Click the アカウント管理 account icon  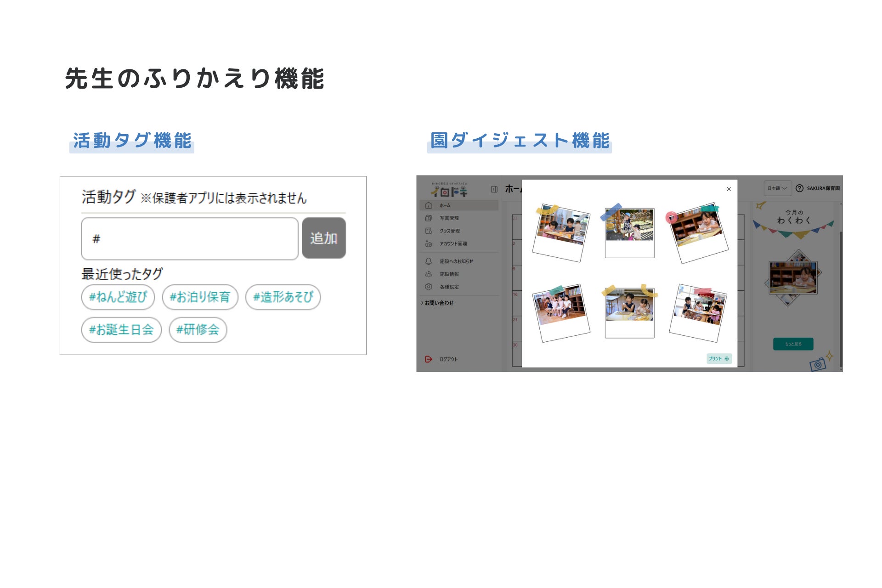pyautogui.click(x=428, y=244)
